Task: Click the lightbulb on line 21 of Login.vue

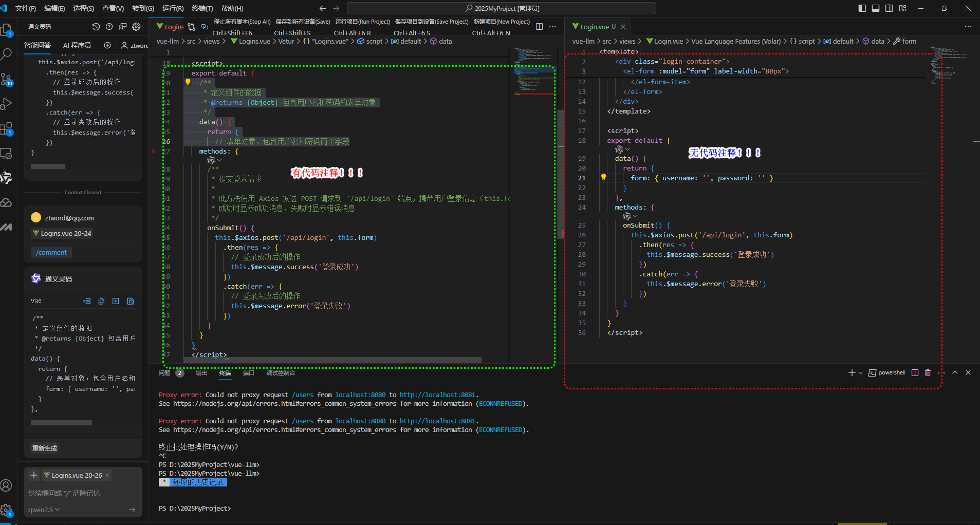Action: (x=604, y=177)
